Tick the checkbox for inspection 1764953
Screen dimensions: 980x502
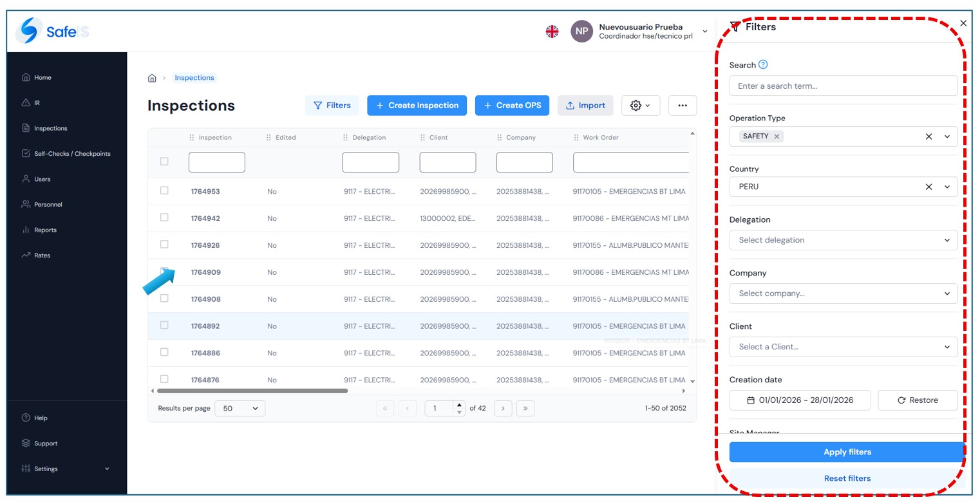[x=164, y=191]
